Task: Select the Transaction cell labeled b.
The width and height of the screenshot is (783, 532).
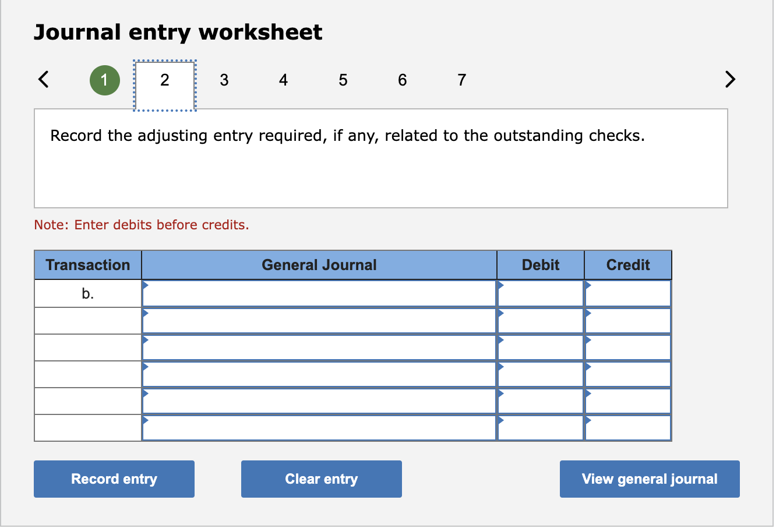Action: [x=87, y=293]
